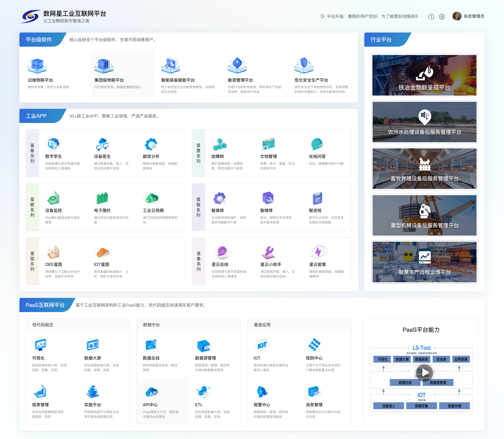Click the announcement speaker icon
The height and width of the screenshot is (439, 504).
322,16
